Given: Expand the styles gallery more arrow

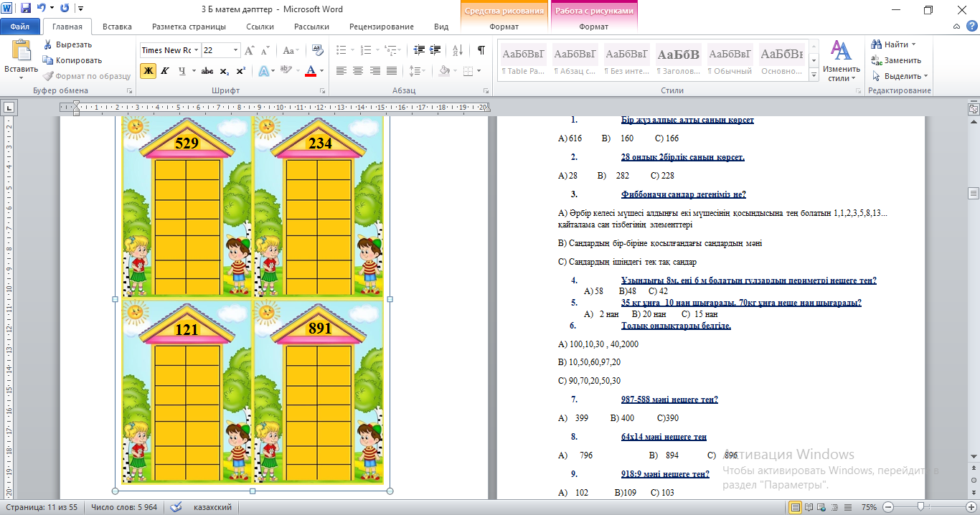Looking at the screenshot, I should [813, 76].
